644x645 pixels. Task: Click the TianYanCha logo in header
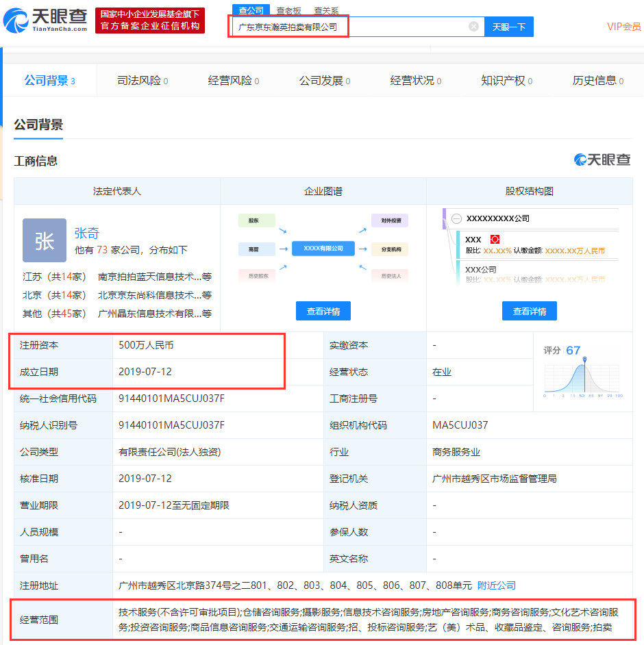pyautogui.click(x=45, y=21)
